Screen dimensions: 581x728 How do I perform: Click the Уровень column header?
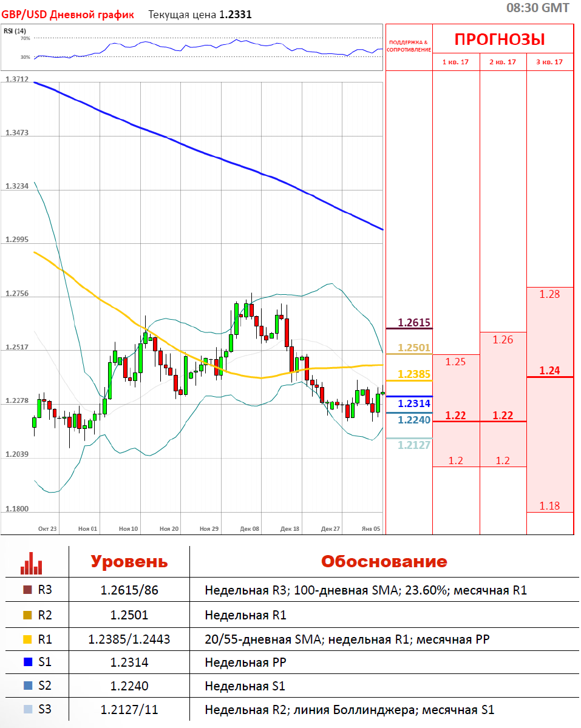coord(129,561)
